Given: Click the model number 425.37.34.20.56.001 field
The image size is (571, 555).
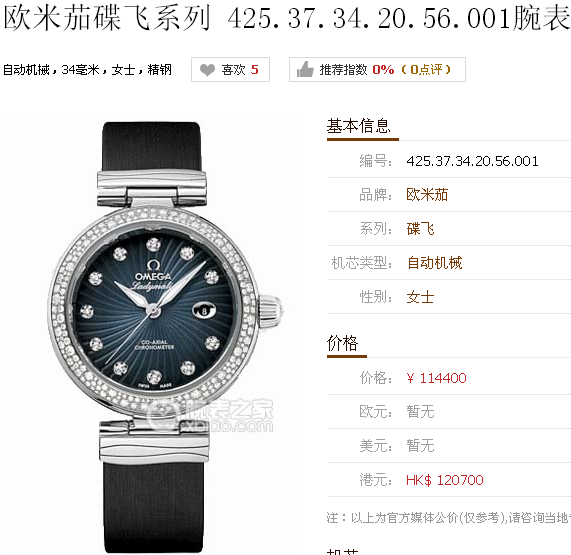Looking at the screenshot, I should 472,161.
